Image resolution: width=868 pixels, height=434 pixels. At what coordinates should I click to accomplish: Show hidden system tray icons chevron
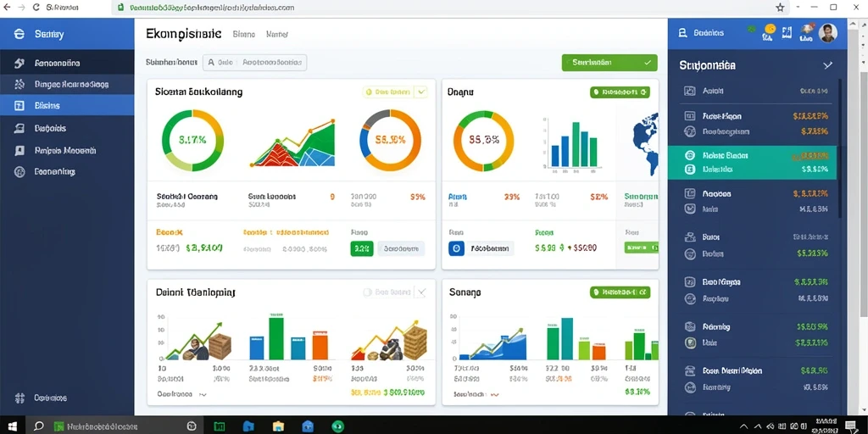743,426
